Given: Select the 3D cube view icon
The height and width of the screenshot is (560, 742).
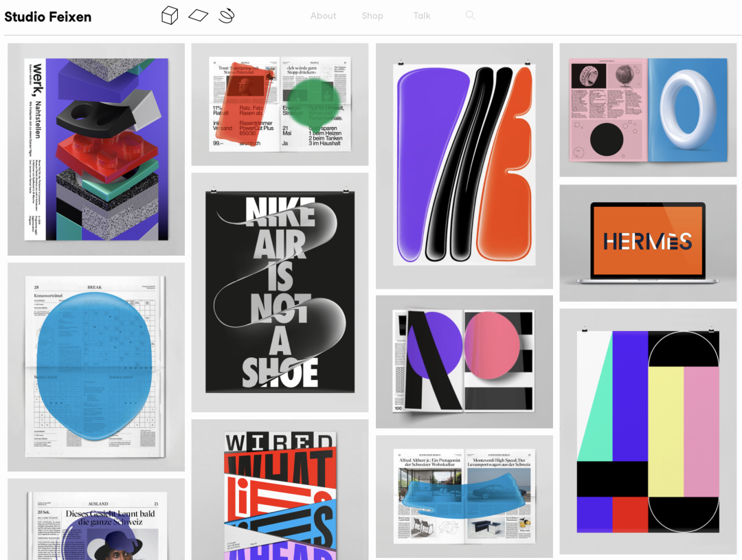Looking at the screenshot, I should pos(170,15).
